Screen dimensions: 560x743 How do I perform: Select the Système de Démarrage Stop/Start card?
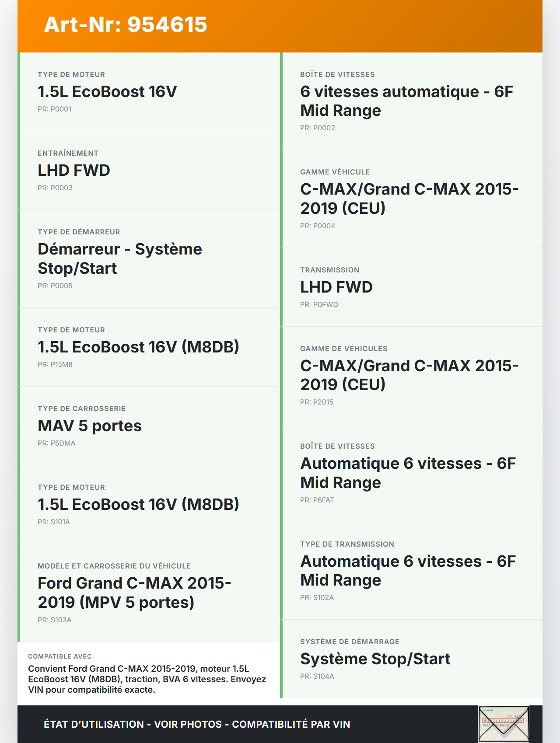click(411, 659)
